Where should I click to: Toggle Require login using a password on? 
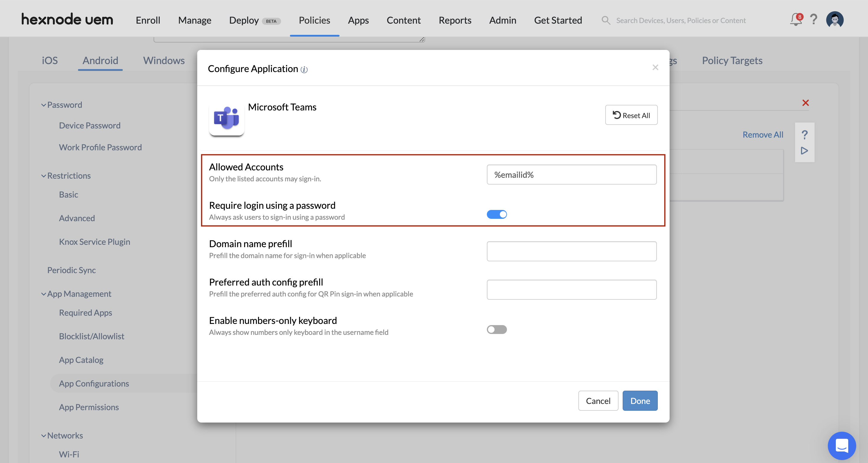click(497, 214)
